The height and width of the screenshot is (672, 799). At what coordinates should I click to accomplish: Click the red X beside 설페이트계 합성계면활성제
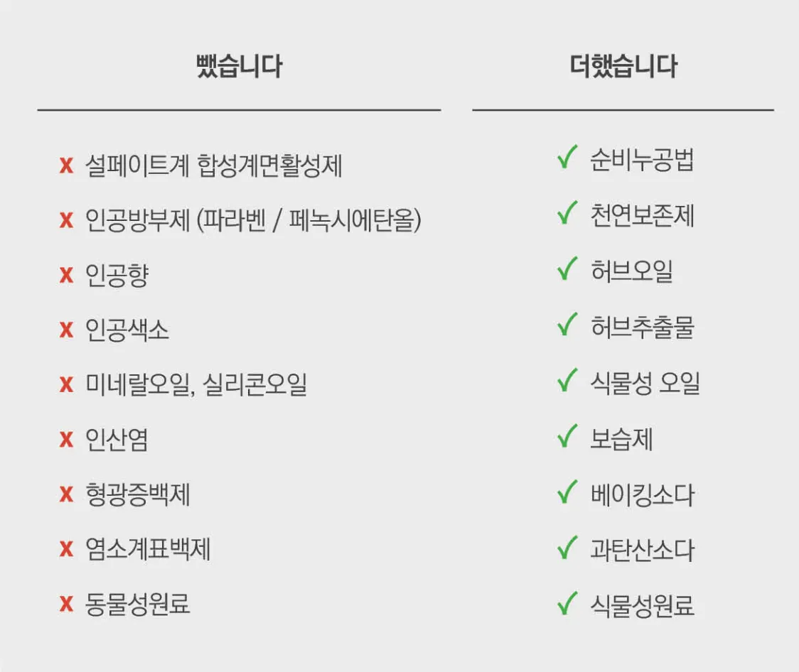click(66, 166)
